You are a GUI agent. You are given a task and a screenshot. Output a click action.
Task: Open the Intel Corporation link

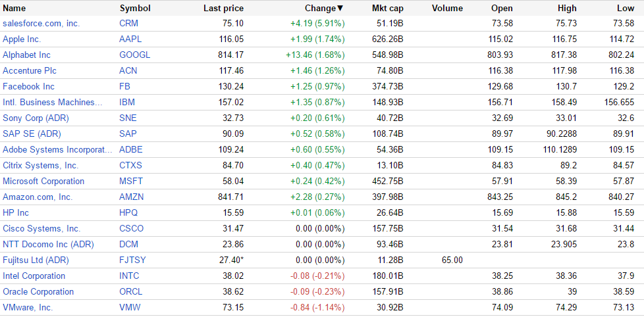pos(34,276)
